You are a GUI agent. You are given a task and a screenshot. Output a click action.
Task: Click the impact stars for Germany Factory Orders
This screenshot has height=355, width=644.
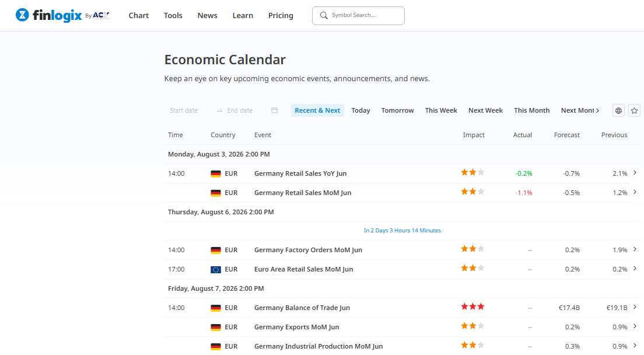(x=473, y=249)
